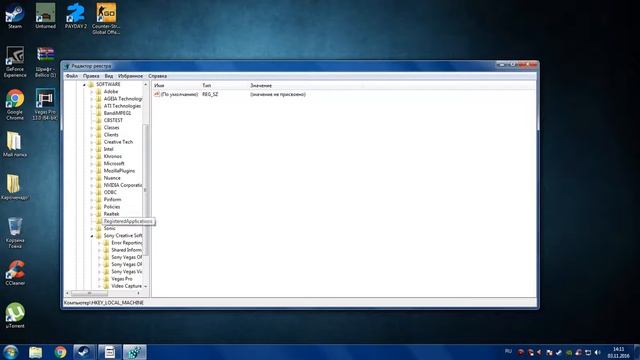Sort values by the Имя column header
This screenshot has width=640, height=360.
176,85
